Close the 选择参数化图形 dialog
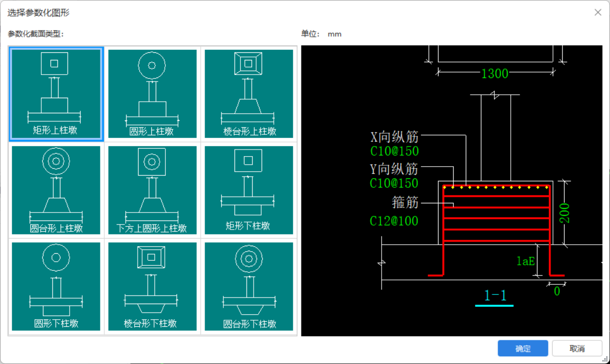 [x=598, y=13]
